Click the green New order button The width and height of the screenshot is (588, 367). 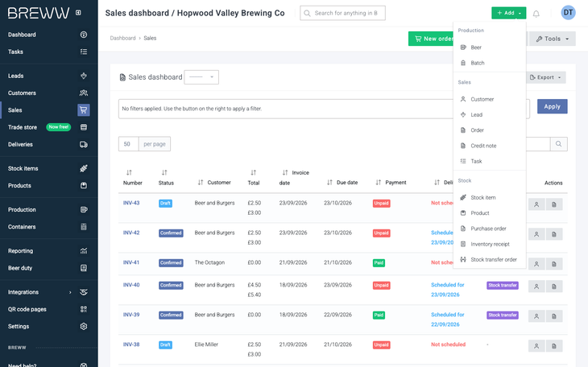coord(431,39)
